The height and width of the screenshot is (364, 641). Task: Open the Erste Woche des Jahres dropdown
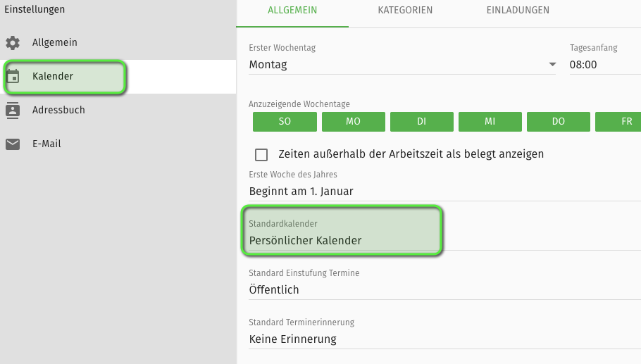click(x=444, y=192)
